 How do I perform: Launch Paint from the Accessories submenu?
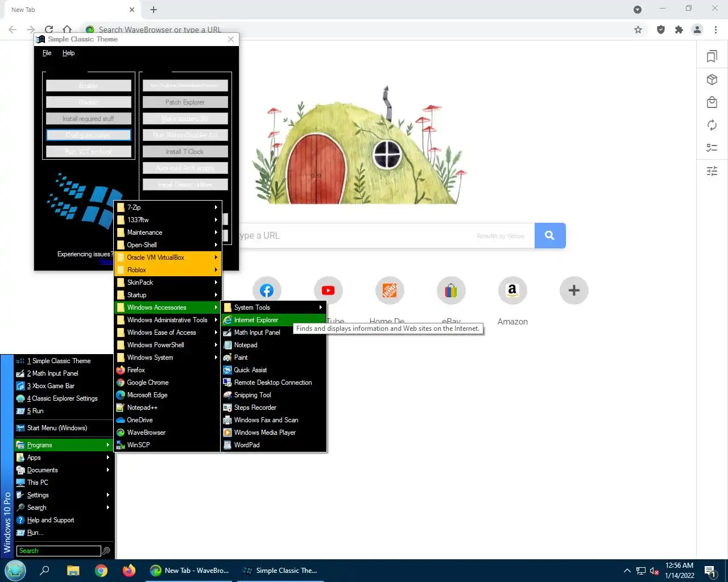pyautogui.click(x=274, y=357)
